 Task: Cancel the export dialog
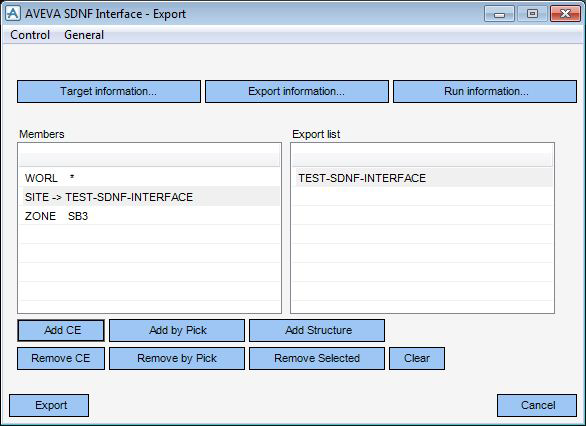[537, 405]
